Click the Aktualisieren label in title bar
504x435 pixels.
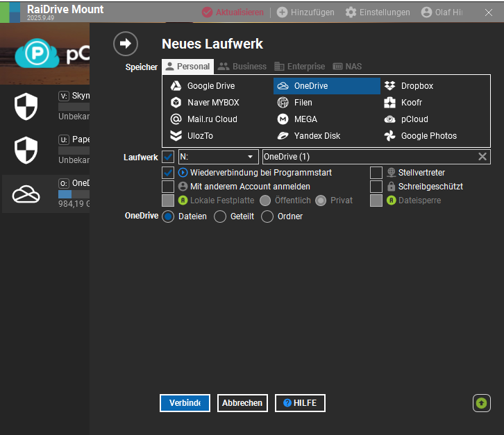point(240,12)
